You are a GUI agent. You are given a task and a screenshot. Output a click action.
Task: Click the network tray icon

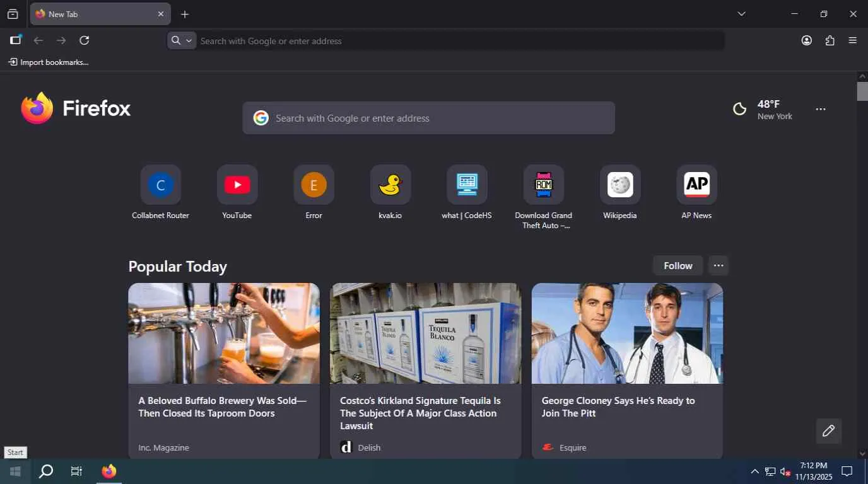point(770,471)
